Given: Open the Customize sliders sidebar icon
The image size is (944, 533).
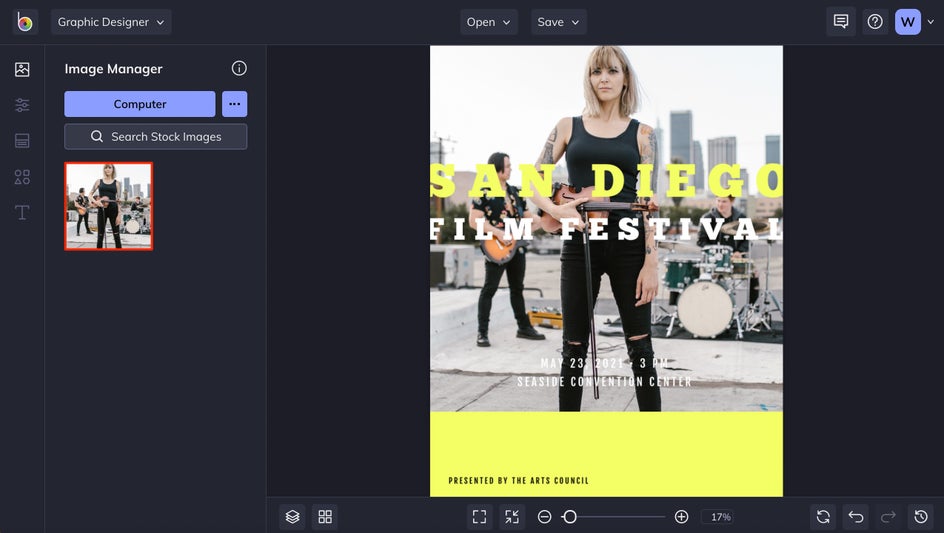Looking at the screenshot, I should (x=22, y=105).
